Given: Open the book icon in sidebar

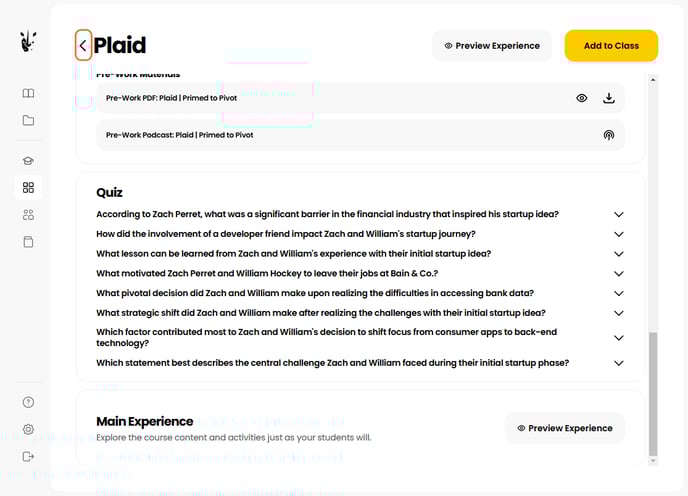Looking at the screenshot, I should tap(28, 93).
